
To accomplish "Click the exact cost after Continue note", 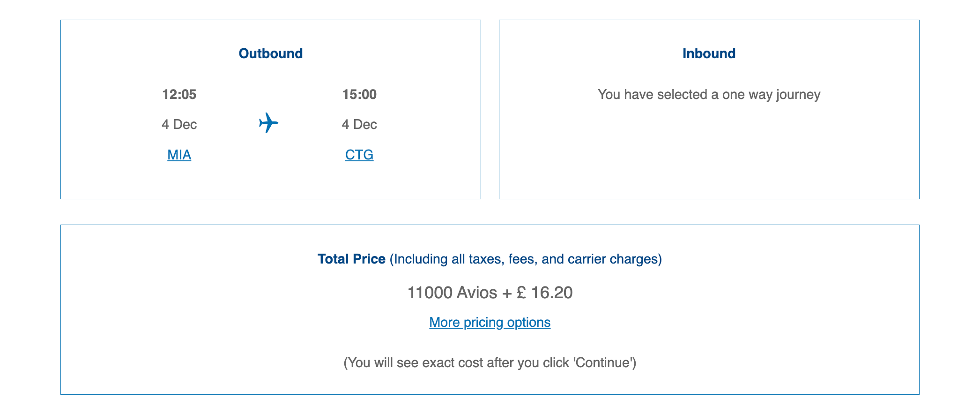I will (x=490, y=363).
